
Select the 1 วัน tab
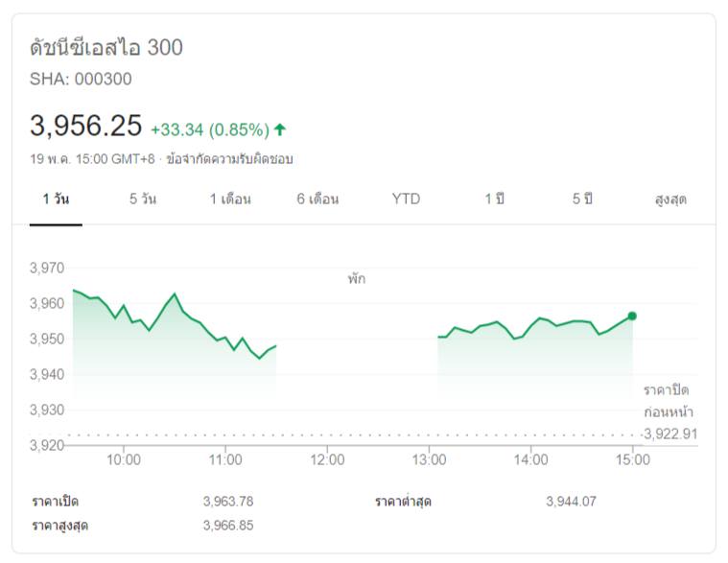point(56,199)
